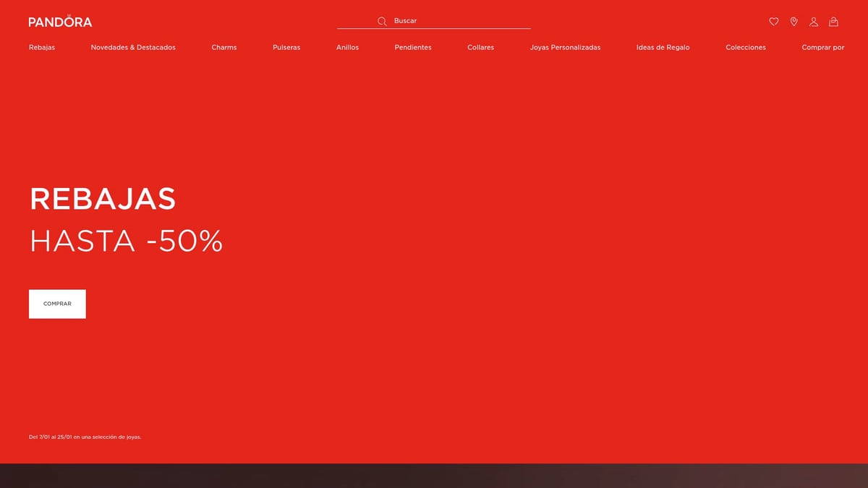868x488 pixels.
Task: Open the Collares menu
Action: tap(481, 47)
